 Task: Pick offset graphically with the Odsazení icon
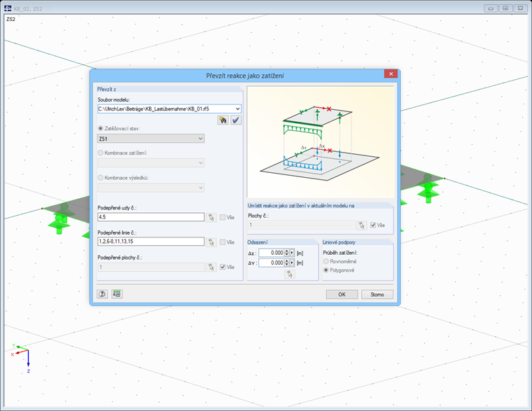click(289, 274)
